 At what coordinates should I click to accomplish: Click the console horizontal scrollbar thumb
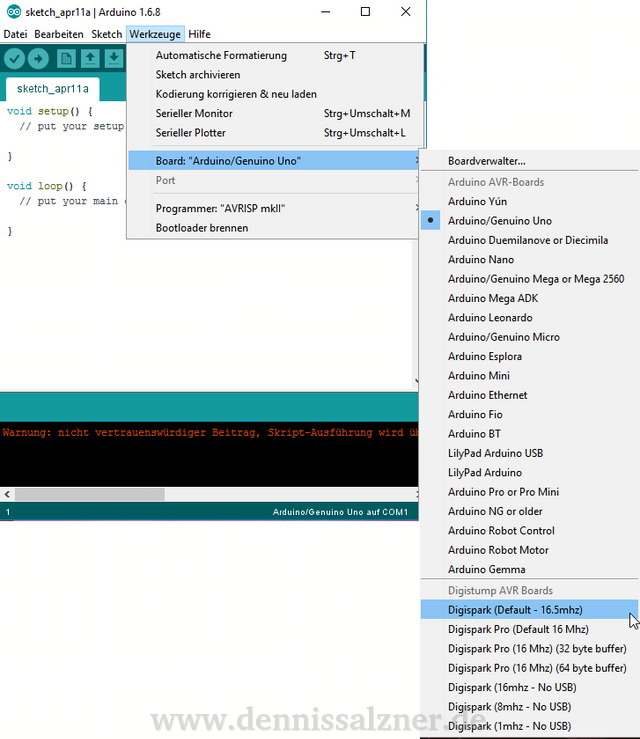coord(90,494)
